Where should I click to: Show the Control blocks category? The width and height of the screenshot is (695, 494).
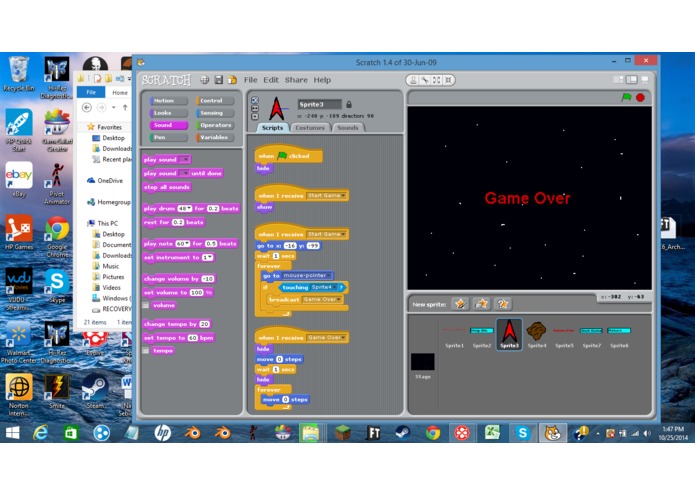click(x=215, y=101)
